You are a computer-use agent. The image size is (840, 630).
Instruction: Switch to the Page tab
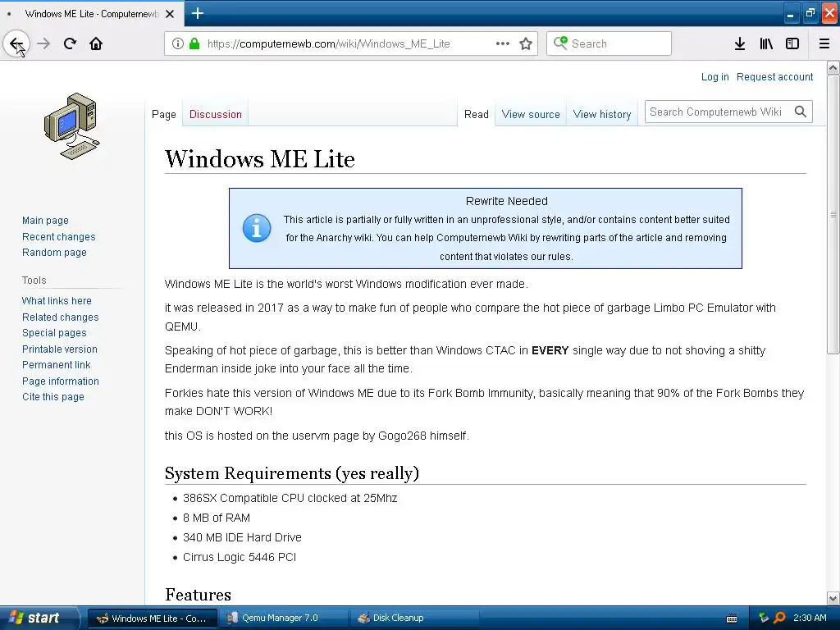click(x=164, y=114)
